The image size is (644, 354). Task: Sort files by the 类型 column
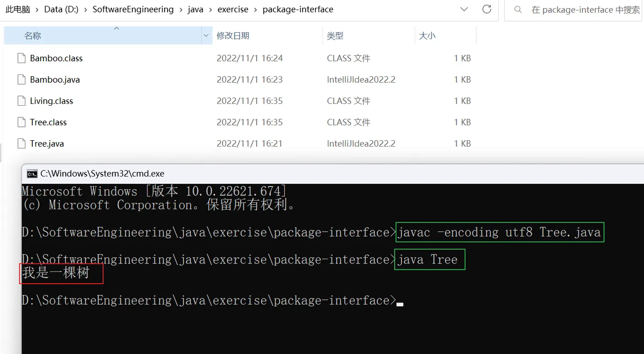[335, 36]
